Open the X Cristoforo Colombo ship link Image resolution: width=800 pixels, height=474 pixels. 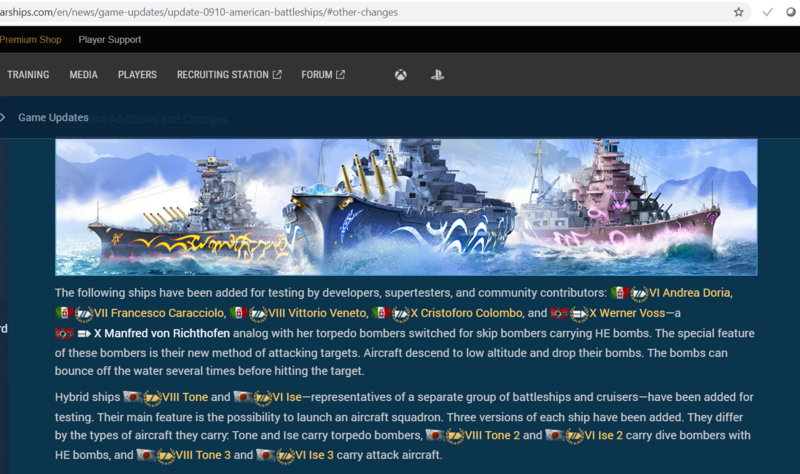(x=465, y=313)
